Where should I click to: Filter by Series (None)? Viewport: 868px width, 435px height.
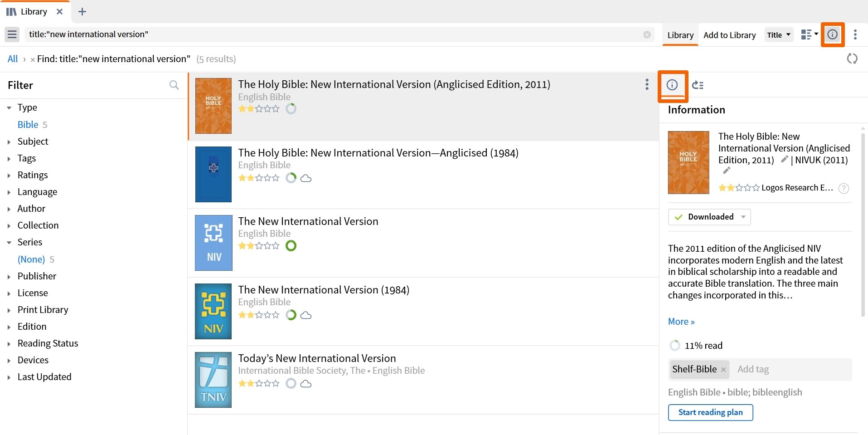31,259
